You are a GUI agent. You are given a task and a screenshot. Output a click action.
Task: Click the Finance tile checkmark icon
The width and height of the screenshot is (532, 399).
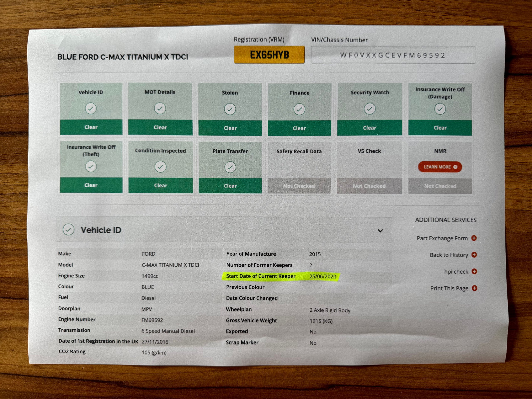coord(299,110)
